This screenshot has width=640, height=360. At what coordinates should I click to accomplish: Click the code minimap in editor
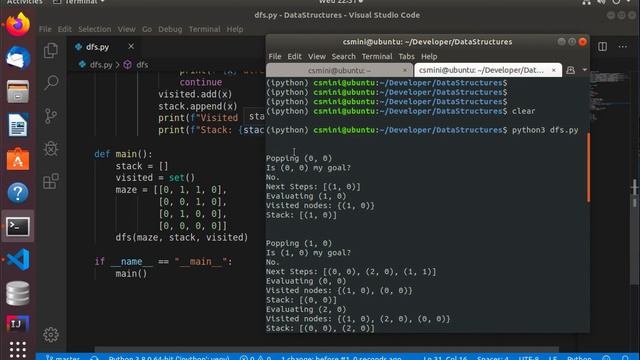[x=610, y=96]
